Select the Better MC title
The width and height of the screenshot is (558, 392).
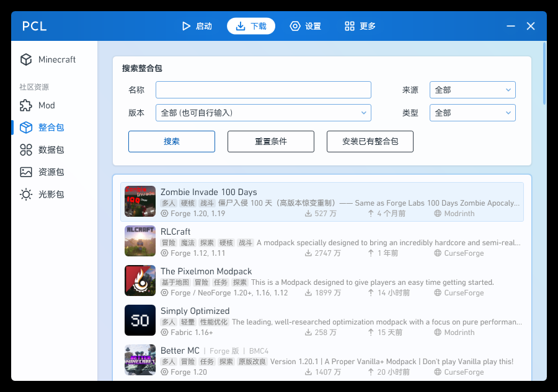[180, 351]
